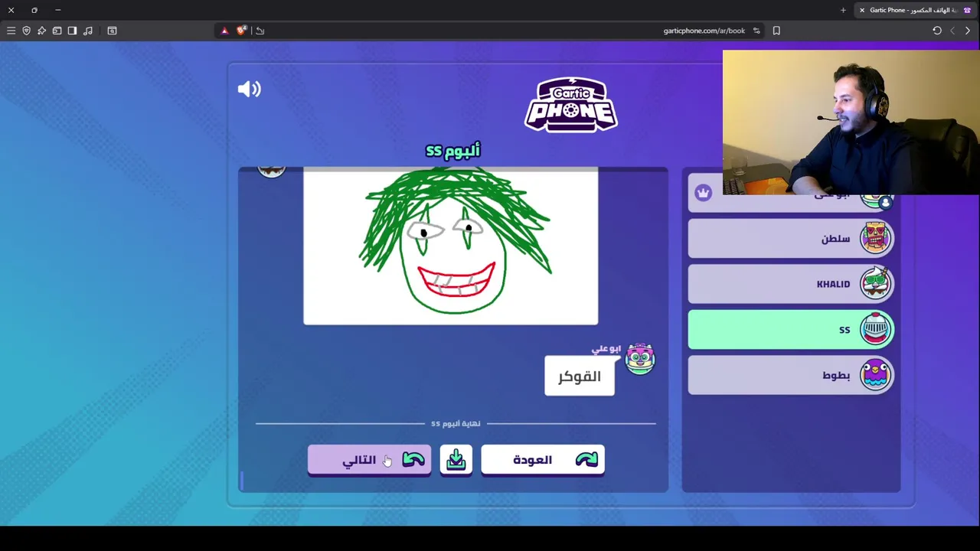Click the نهاية ألبوم SS end label
This screenshot has width=980, height=551.
(456, 423)
